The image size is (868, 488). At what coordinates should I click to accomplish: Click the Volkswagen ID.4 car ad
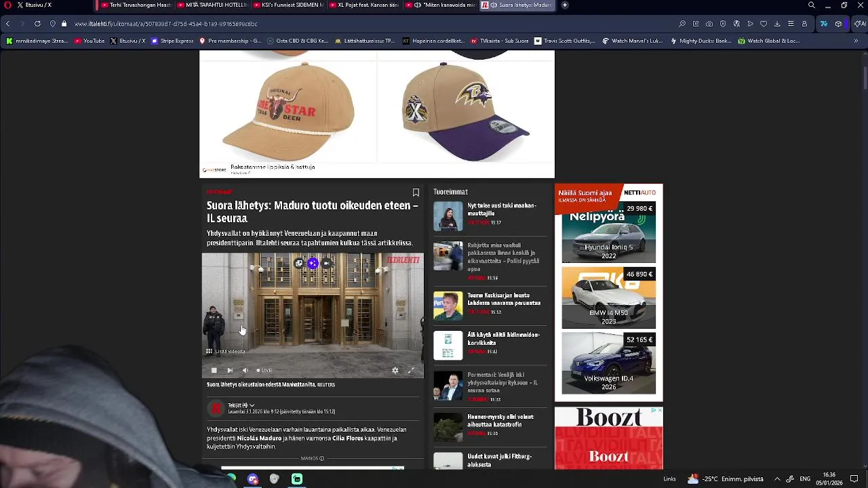point(608,363)
